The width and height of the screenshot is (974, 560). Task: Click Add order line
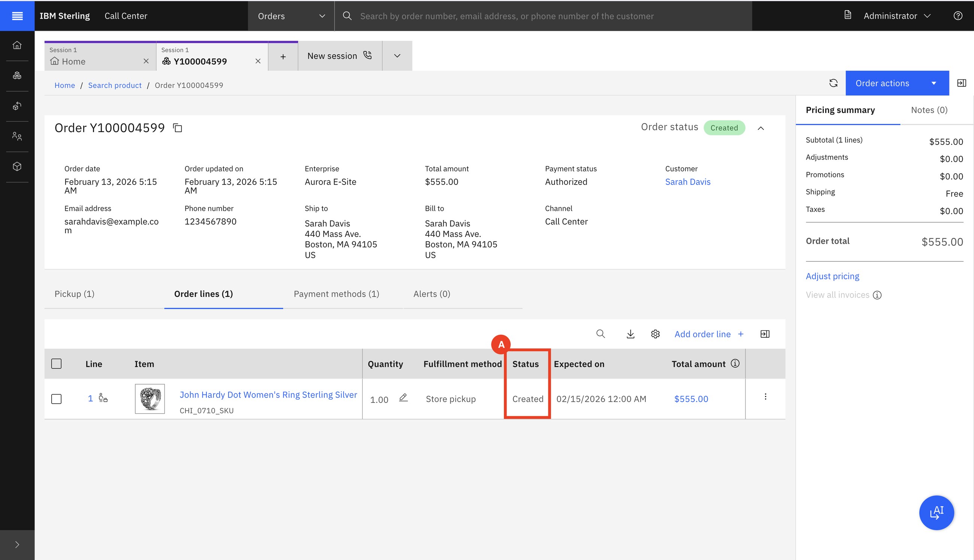709,334
